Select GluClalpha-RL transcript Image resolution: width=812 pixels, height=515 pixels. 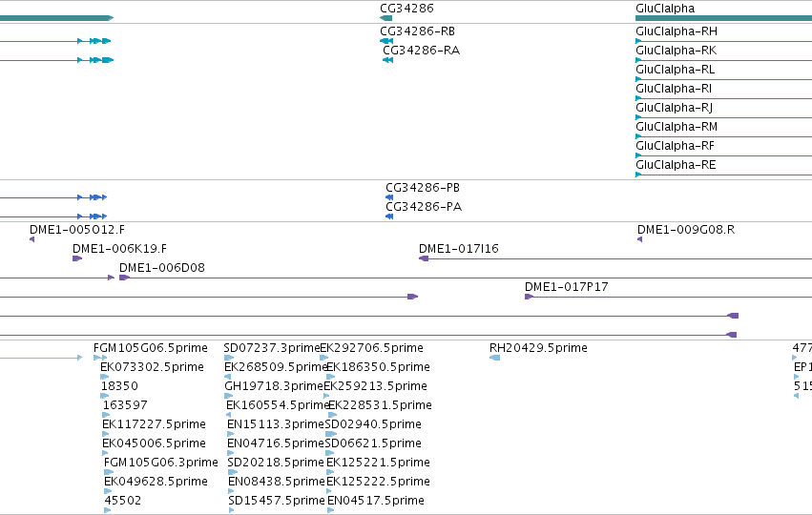tap(675, 70)
